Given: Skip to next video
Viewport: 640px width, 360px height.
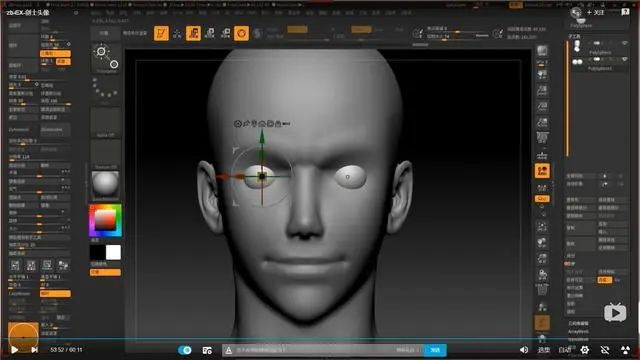Looking at the screenshot, I should [x=35, y=350].
